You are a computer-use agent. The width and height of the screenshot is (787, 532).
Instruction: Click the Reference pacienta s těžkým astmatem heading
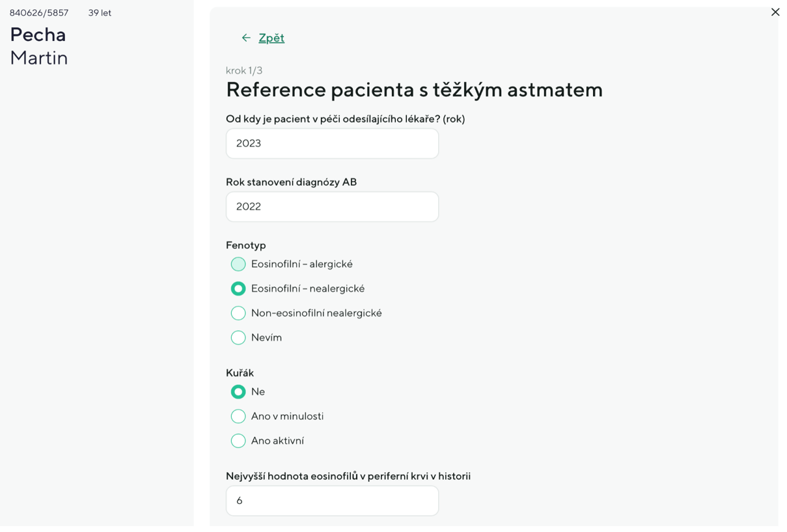tap(414, 90)
